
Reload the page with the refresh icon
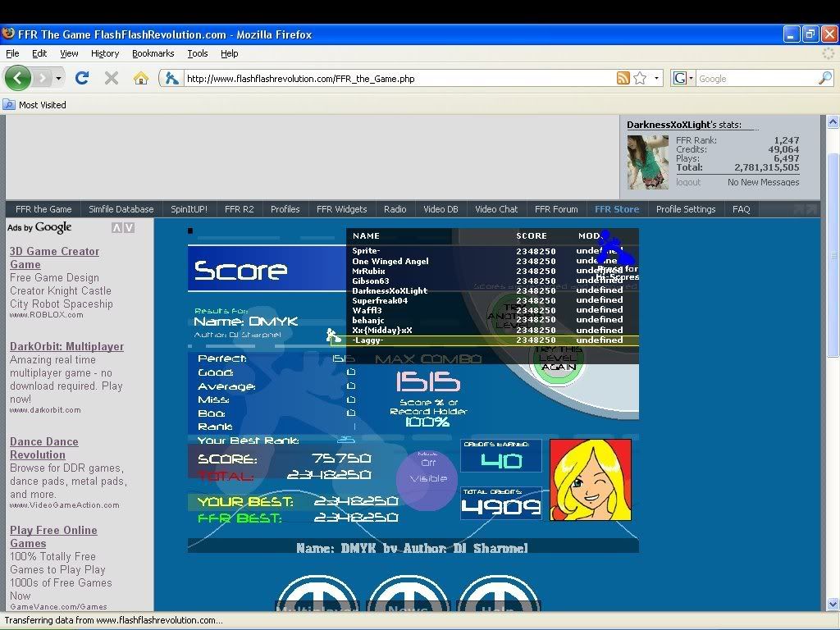[x=81, y=78]
